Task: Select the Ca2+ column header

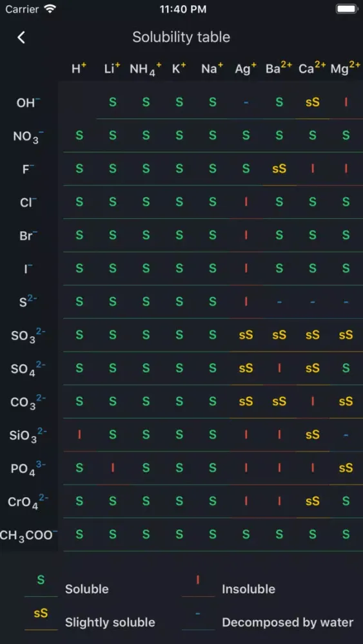Action: 312,68
